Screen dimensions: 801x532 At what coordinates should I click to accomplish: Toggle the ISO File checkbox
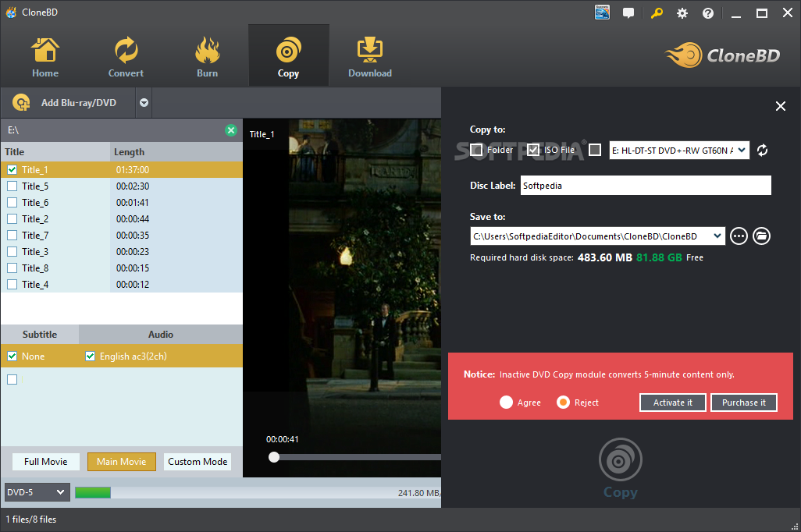click(x=533, y=150)
